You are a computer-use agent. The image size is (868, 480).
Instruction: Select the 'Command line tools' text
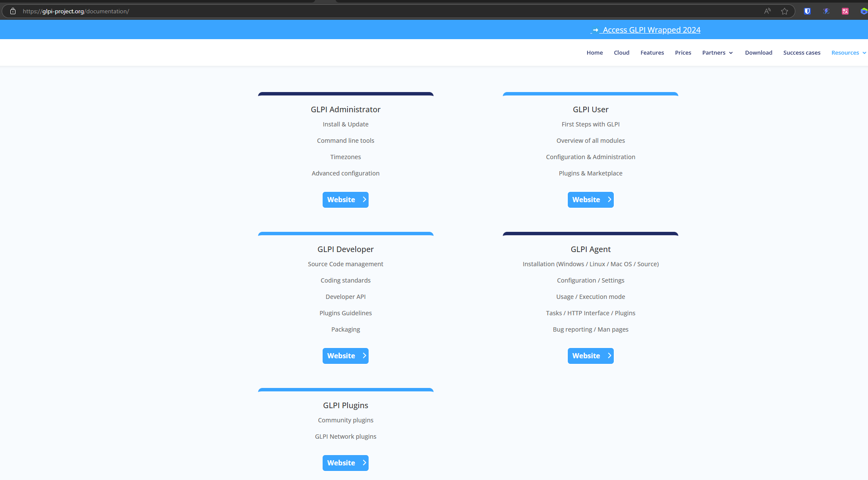tap(345, 141)
